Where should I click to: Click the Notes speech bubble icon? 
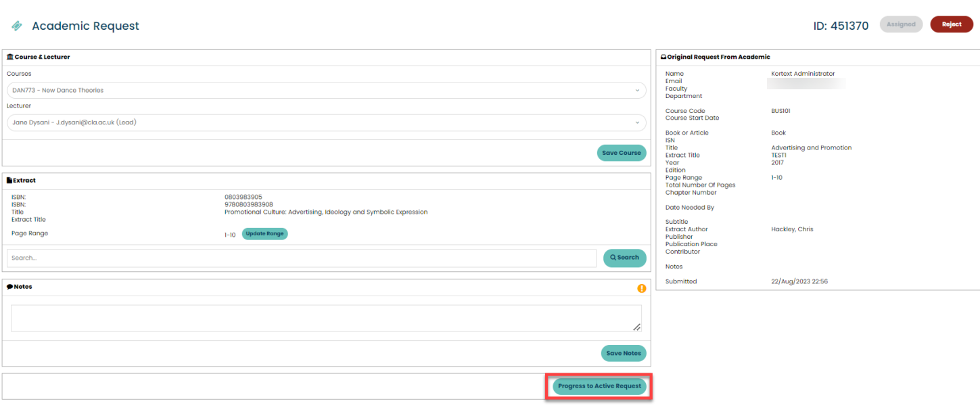coord(9,287)
